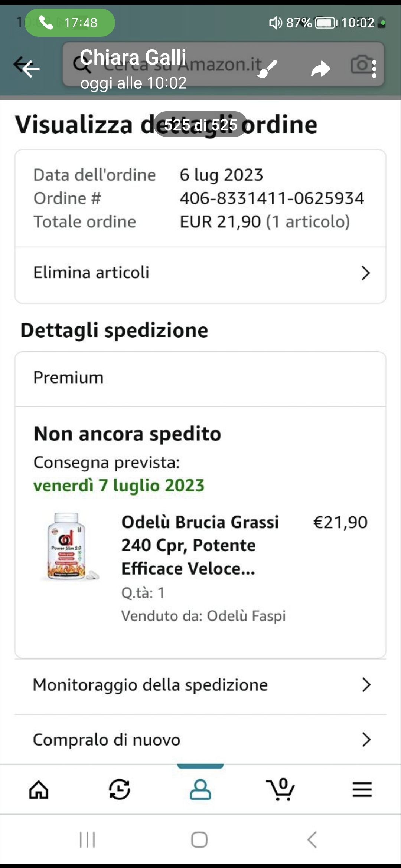The width and height of the screenshot is (401, 868).
Task: Open the three-dot overflow menu
Action: pyautogui.click(x=374, y=69)
